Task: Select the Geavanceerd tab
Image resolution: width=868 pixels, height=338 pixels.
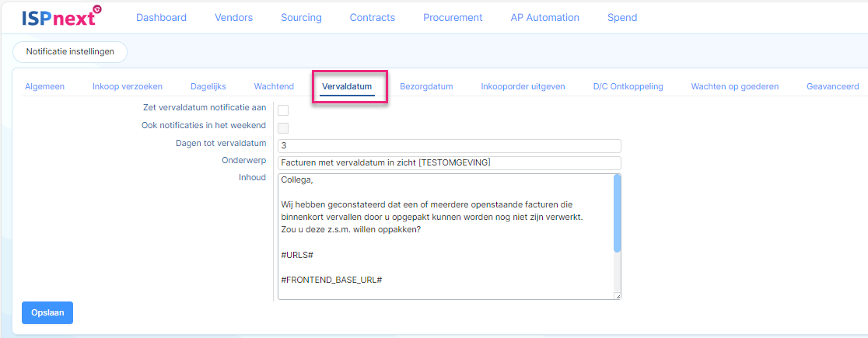Action: pos(832,86)
